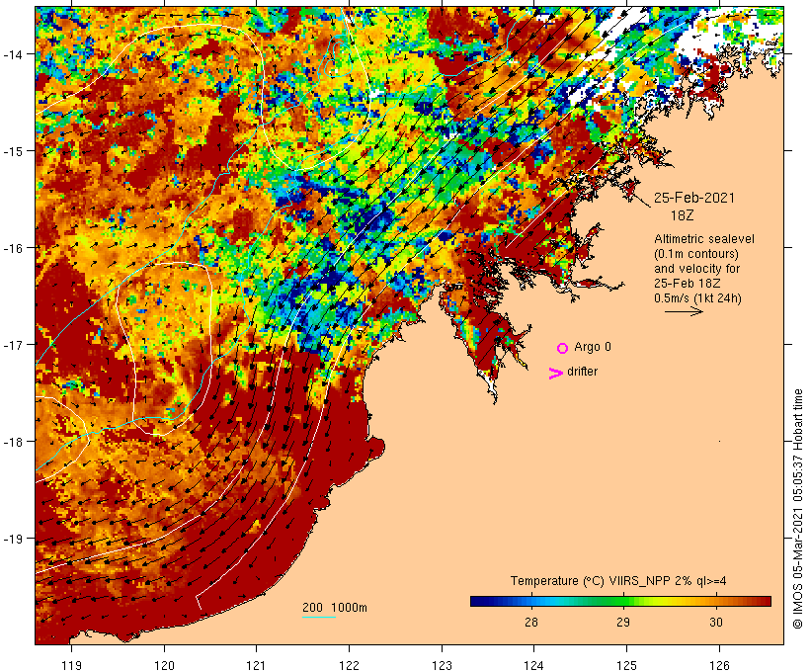810x672 pixels.
Task: Click the '25-Feb 18Z' legend line
Action: (688, 284)
